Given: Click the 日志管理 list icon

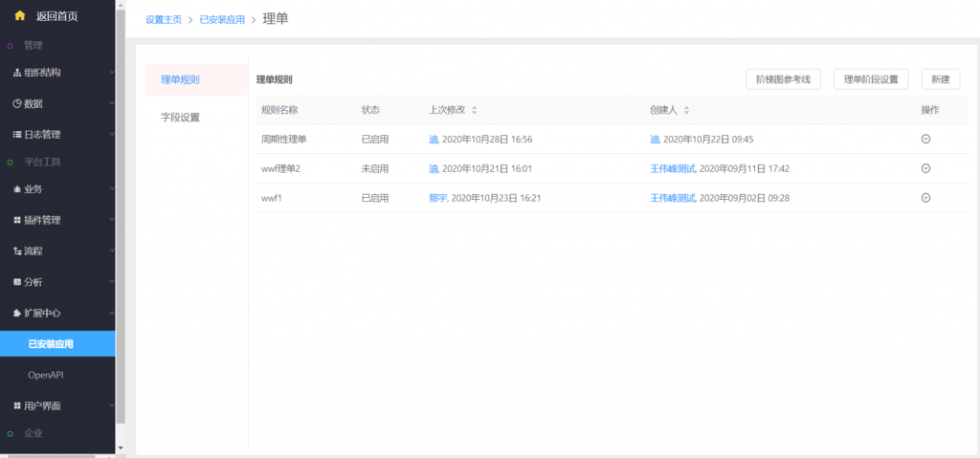Looking at the screenshot, I should click(16, 135).
